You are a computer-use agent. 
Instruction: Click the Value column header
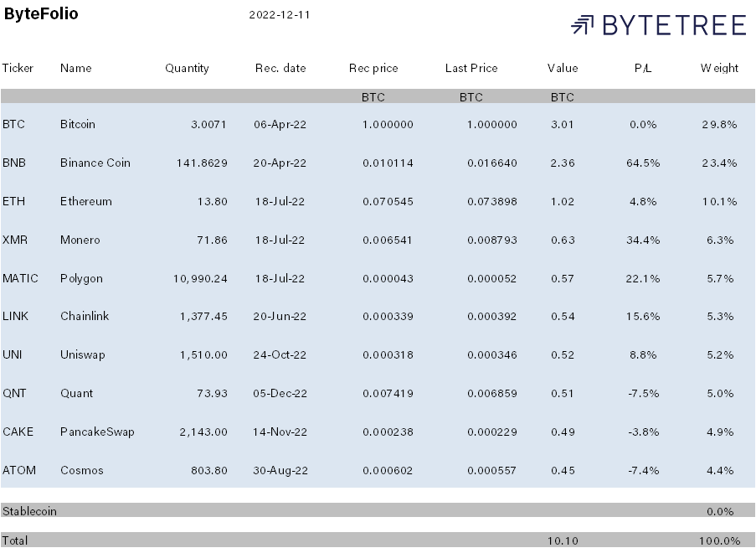(563, 68)
